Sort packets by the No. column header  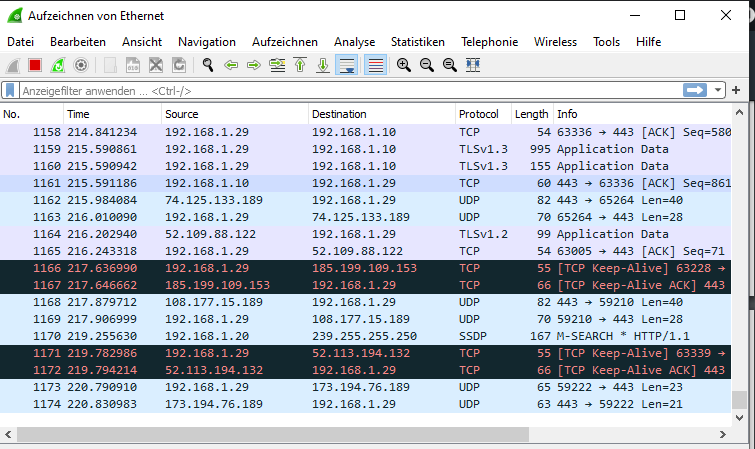[32, 114]
